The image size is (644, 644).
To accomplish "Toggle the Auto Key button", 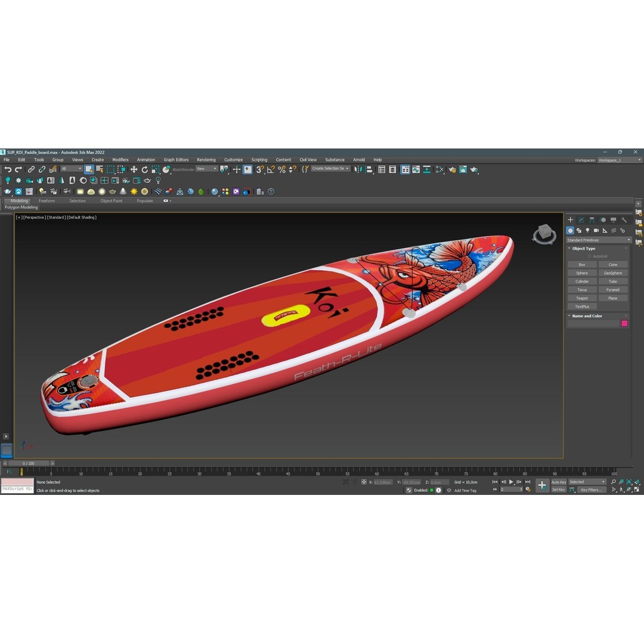I will pos(559,482).
